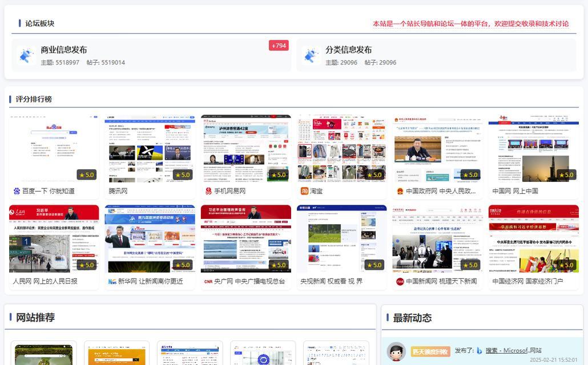This screenshot has height=365, width=588.
Task: Click the 2025-02-21 15:52:01 timestamp
Action: click(554, 360)
